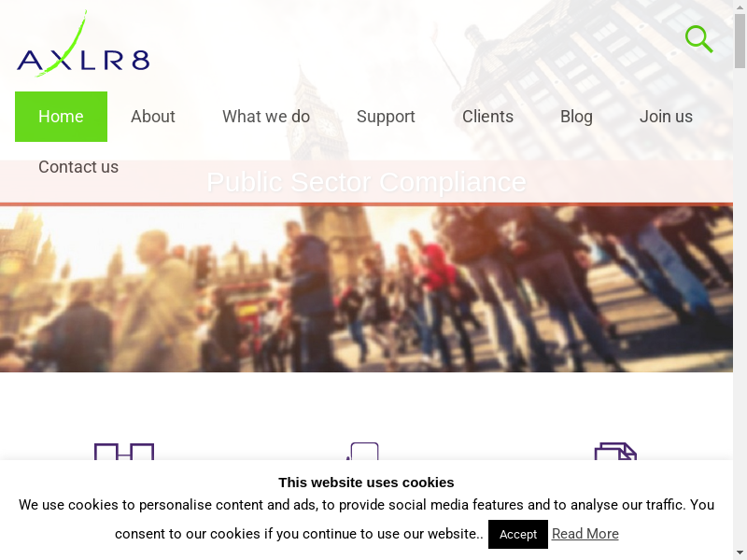Select the Home menu item
This screenshot has height=560, width=747.
61,117
